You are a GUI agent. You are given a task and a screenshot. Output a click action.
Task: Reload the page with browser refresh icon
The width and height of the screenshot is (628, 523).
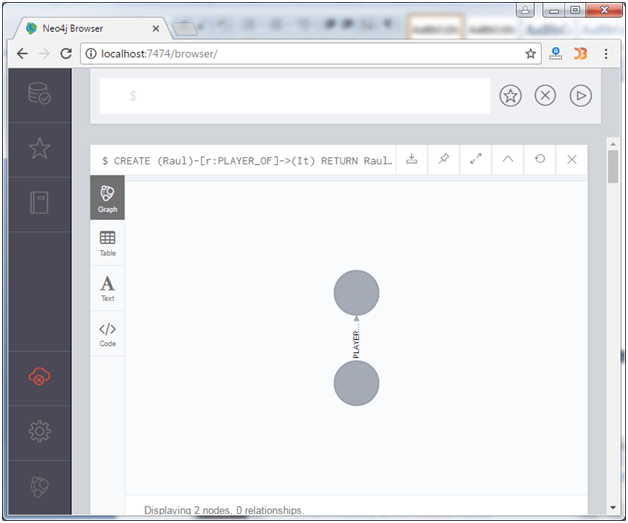pyautogui.click(x=66, y=54)
